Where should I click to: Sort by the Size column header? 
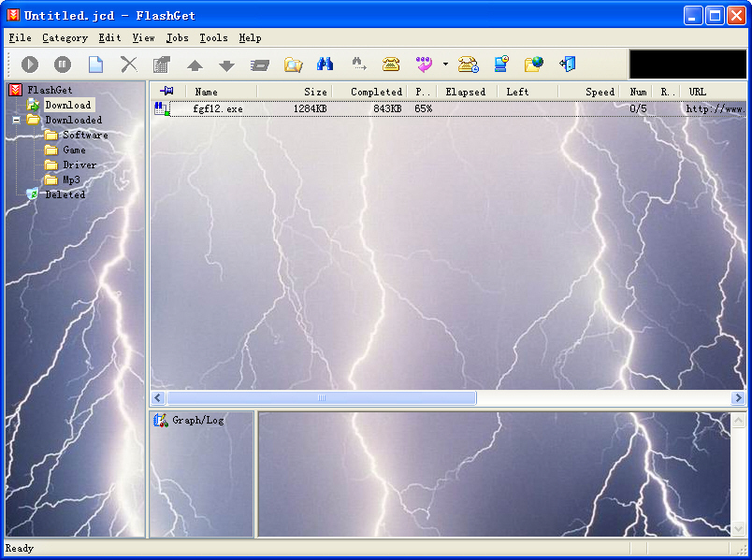295,92
